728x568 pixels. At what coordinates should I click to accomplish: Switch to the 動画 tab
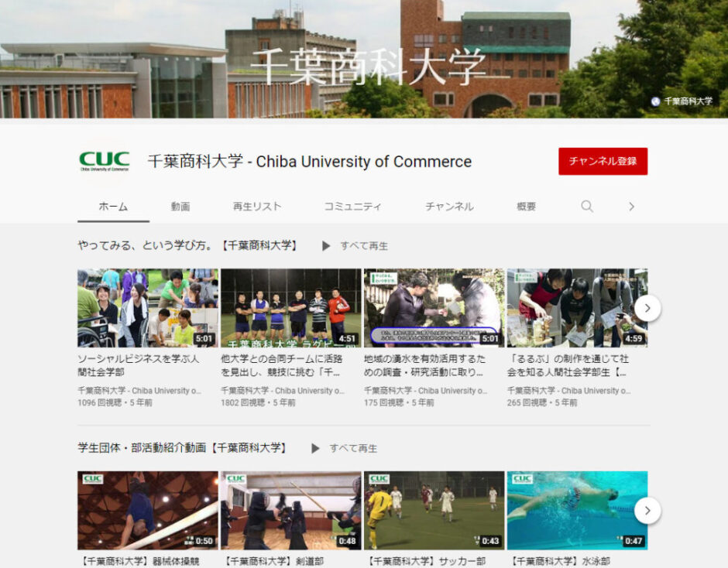(180, 207)
